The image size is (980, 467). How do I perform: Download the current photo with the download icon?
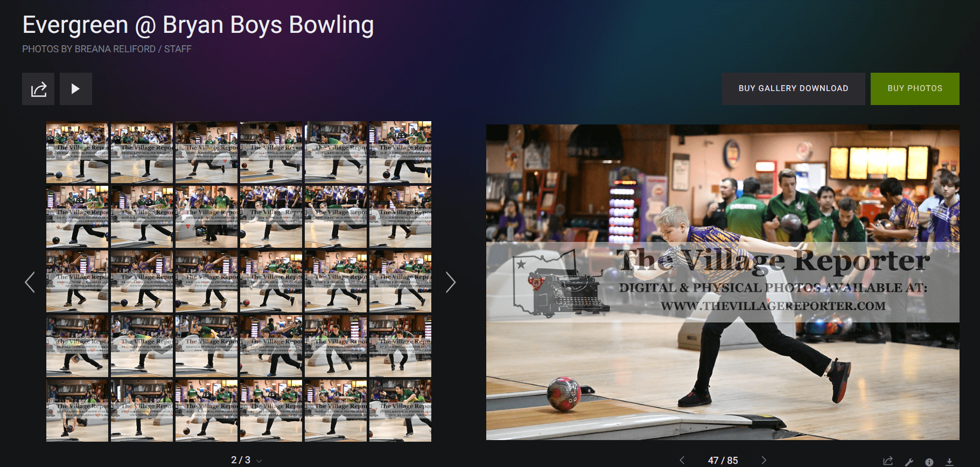pos(949,462)
